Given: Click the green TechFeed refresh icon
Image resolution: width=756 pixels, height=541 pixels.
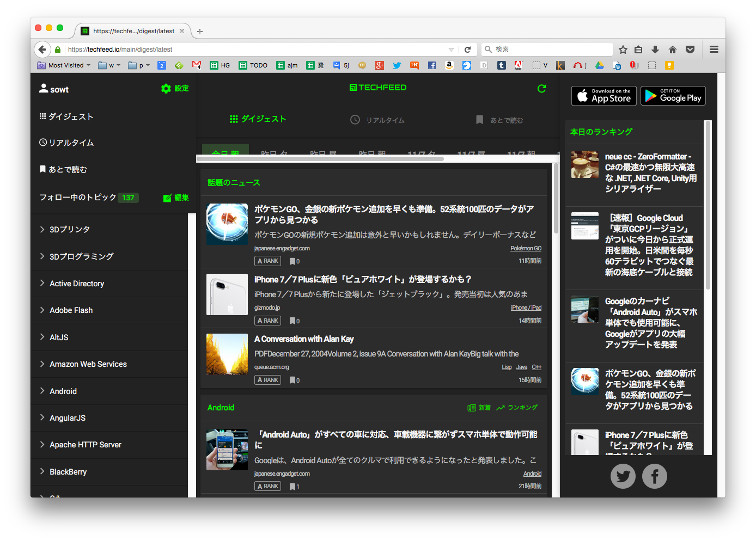Looking at the screenshot, I should pos(541,88).
